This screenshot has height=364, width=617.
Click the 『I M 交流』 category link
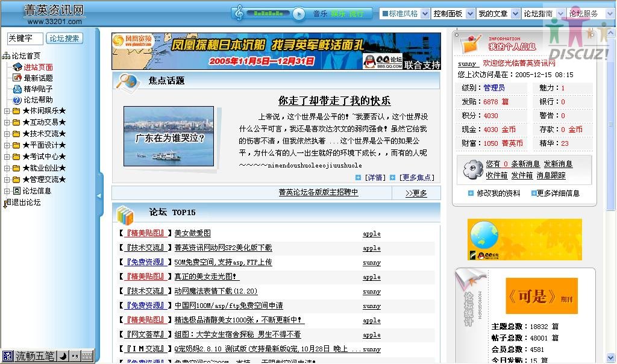pos(145,349)
